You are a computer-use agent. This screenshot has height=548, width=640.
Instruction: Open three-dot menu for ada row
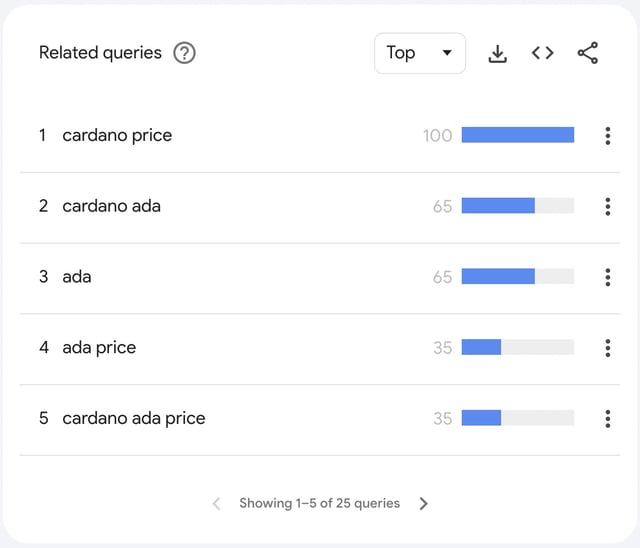click(608, 277)
